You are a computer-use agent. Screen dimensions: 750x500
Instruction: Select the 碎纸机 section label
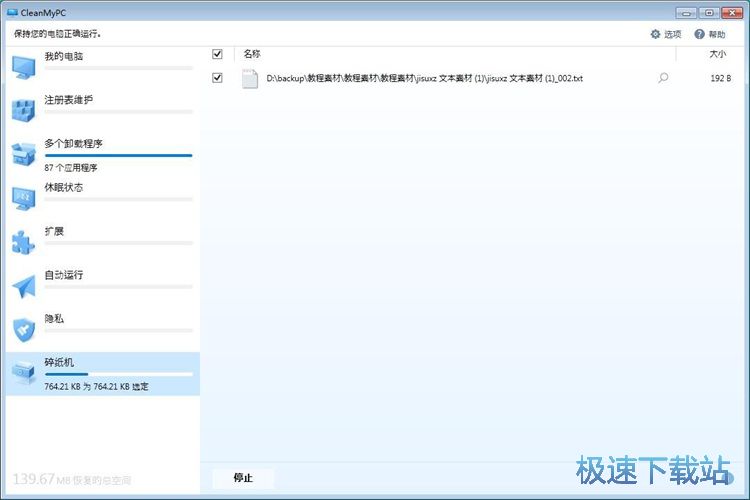59,362
